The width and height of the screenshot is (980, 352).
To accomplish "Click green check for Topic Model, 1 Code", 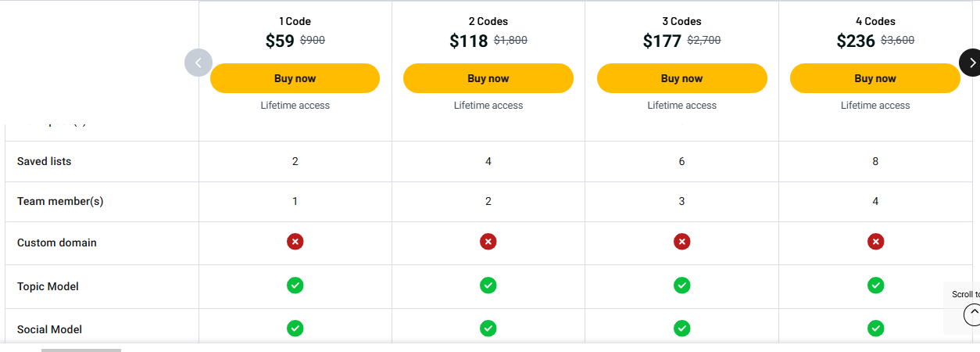I will coord(295,286).
